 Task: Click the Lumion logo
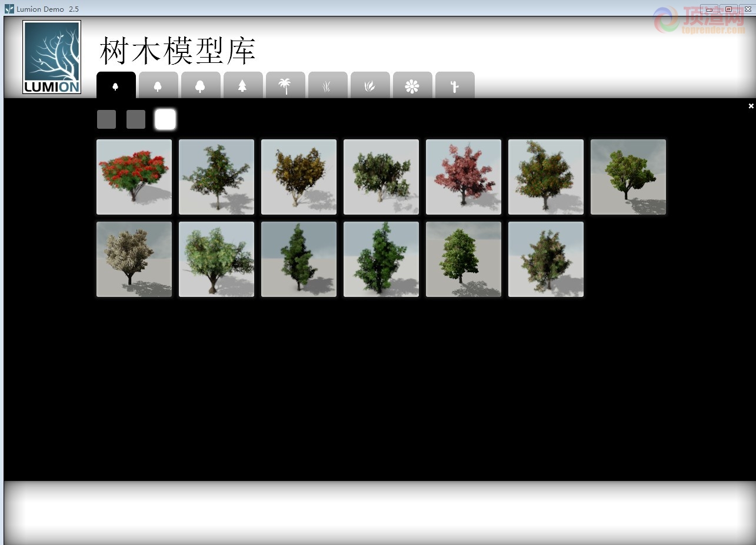tap(52, 57)
